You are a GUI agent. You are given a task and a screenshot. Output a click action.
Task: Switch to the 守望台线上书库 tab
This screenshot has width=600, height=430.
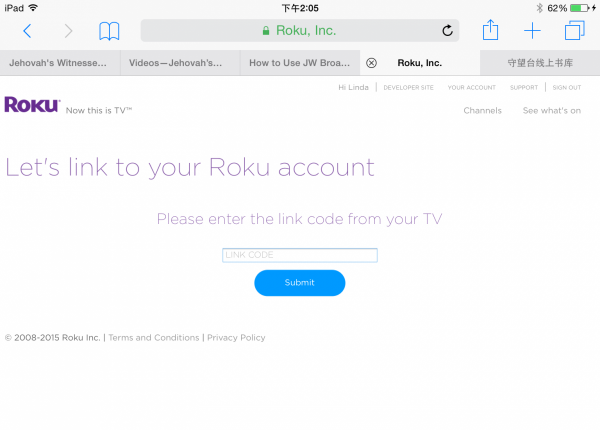click(x=540, y=62)
